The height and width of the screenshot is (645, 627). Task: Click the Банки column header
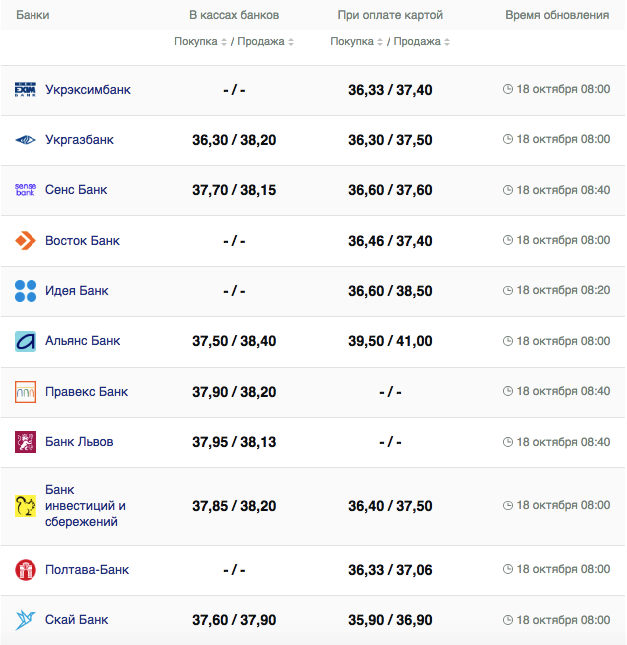point(33,16)
